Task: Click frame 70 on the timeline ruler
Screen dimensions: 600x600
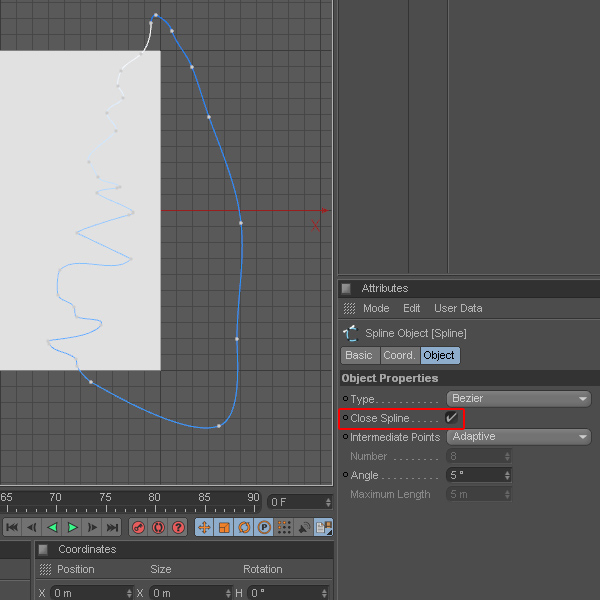Action: 56,497
